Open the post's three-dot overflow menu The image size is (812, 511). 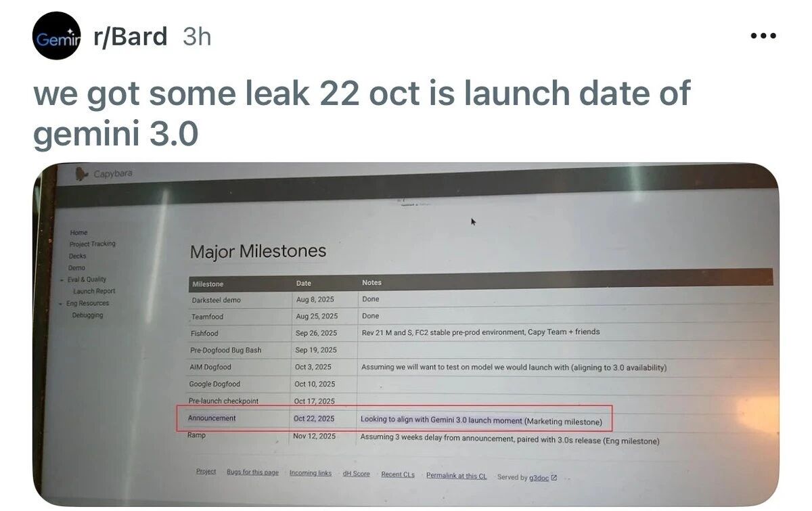763,35
